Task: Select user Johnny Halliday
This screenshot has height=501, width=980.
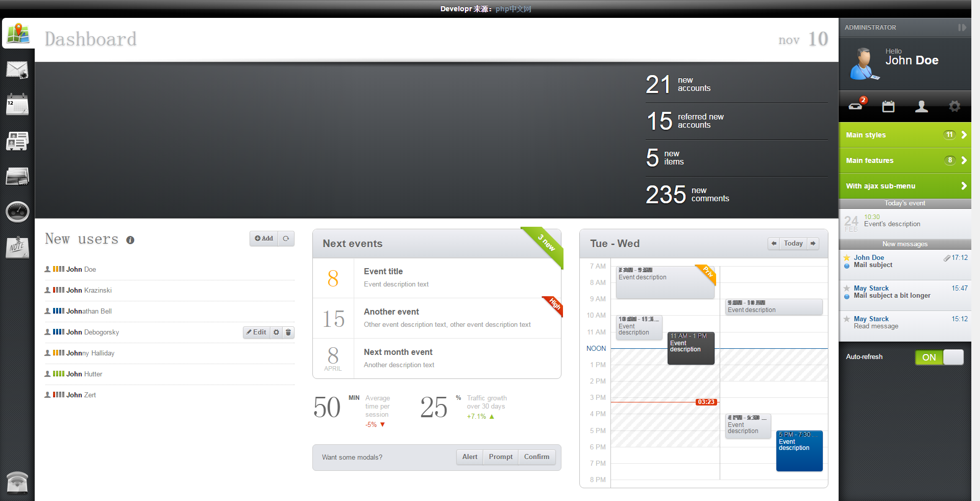Action: 169,353
